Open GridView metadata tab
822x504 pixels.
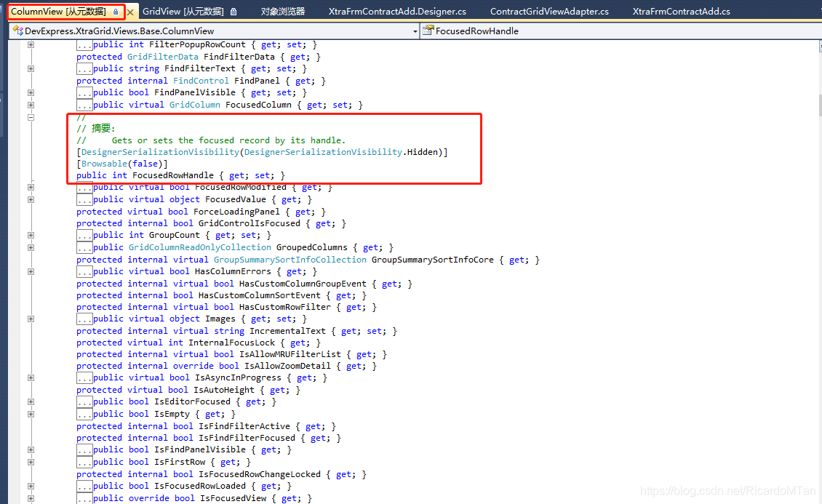[x=183, y=11]
